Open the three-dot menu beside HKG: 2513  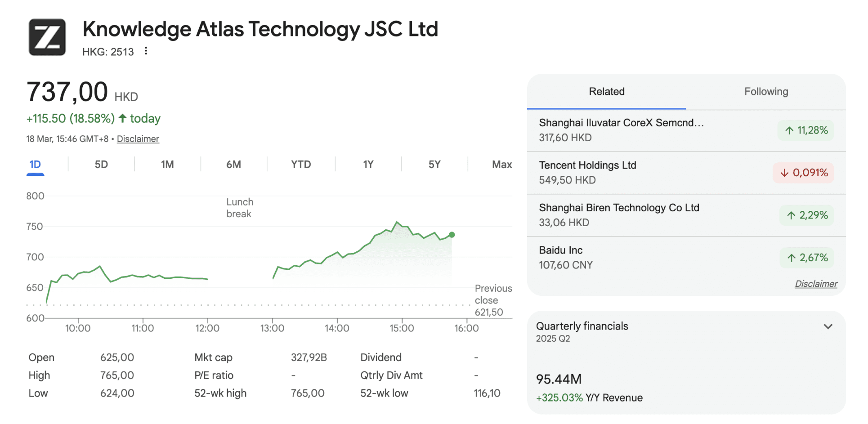(x=146, y=51)
